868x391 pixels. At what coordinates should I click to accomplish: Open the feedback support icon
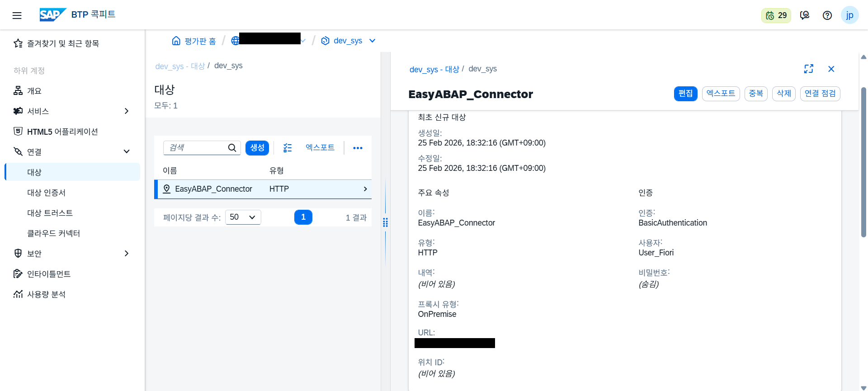click(805, 15)
